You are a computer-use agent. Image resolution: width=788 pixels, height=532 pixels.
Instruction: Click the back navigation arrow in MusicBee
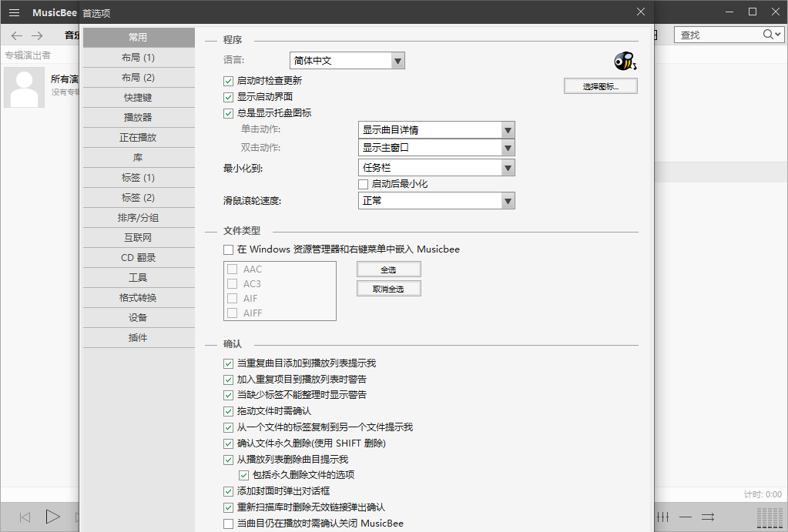[x=17, y=35]
